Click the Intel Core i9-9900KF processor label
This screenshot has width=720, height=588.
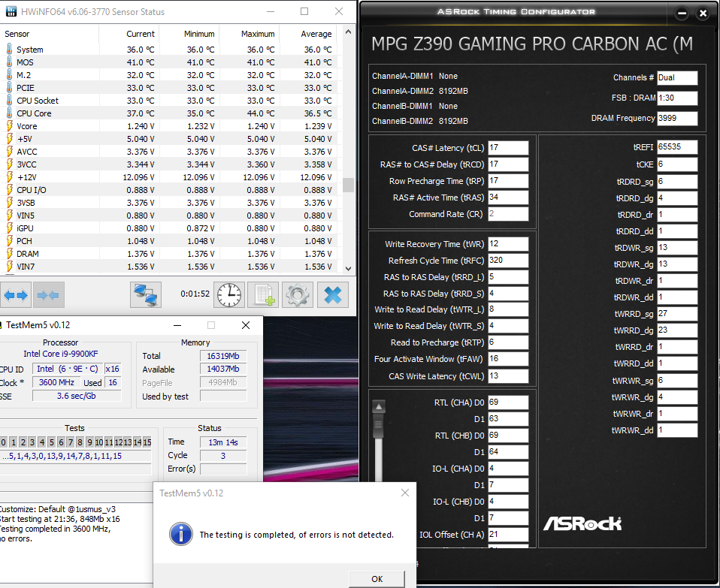(61, 354)
